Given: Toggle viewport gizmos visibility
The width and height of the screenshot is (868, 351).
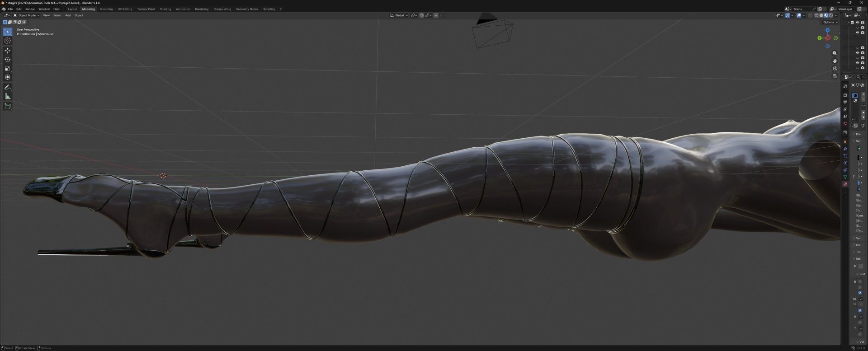Looking at the screenshot, I should coord(788,15).
